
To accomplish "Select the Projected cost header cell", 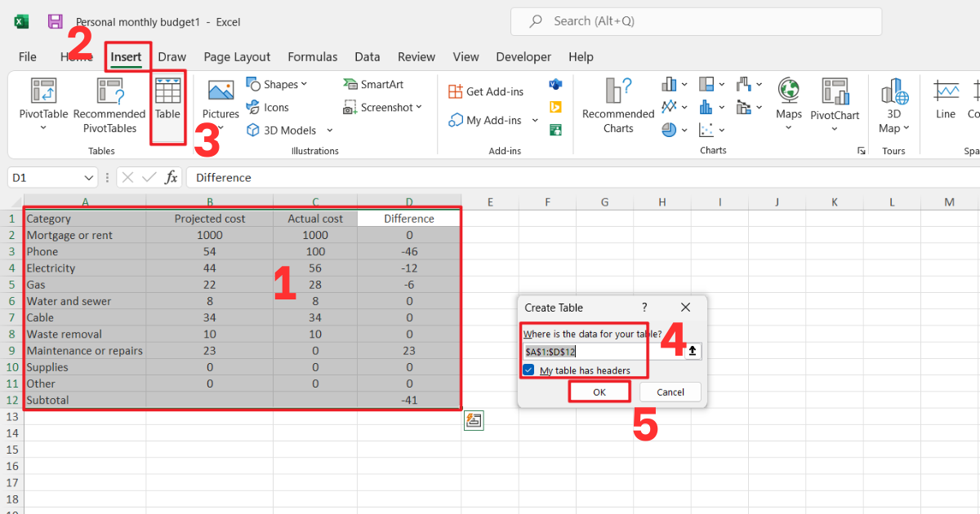I will tap(210, 219).
